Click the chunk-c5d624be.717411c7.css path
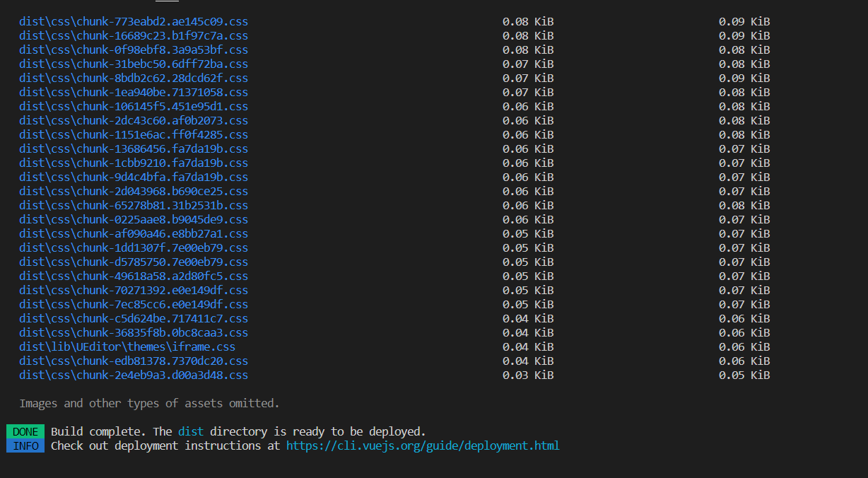This screenshot has width=868, height=478. [134, 319]
